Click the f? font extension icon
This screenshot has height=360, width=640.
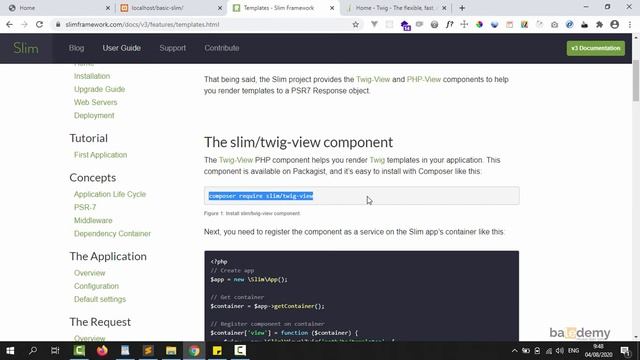pyautogui.click(x=449, y=24)
